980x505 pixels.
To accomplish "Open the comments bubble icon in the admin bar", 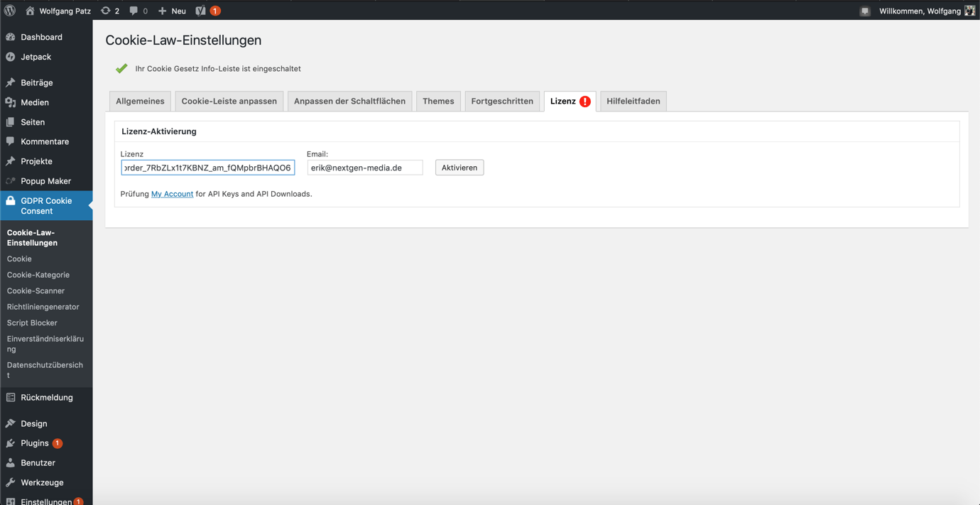I will point(134,11).
